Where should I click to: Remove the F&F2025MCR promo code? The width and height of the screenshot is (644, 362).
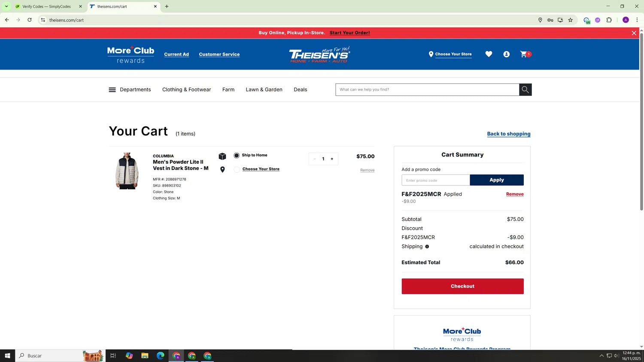pyautogui.click(x=515, y=194)
